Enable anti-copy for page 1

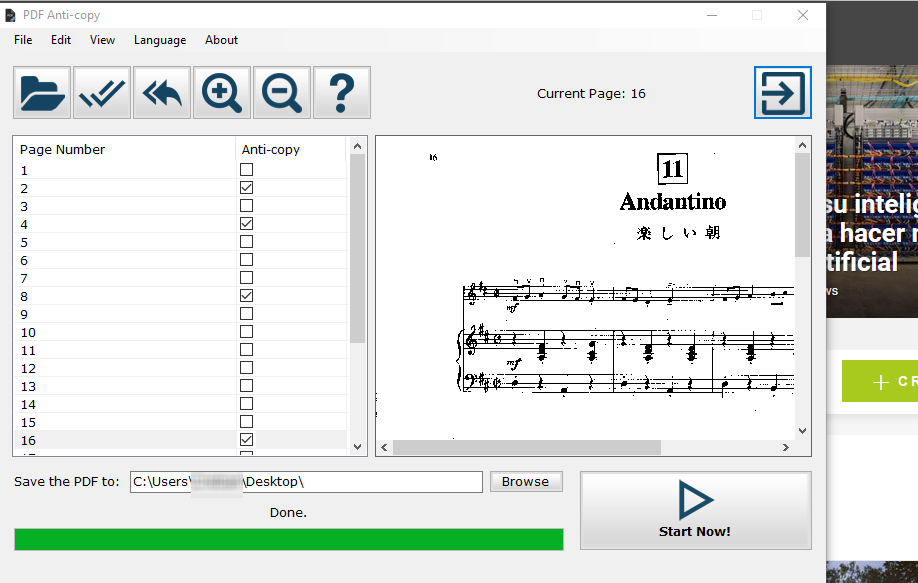[246, 170]
